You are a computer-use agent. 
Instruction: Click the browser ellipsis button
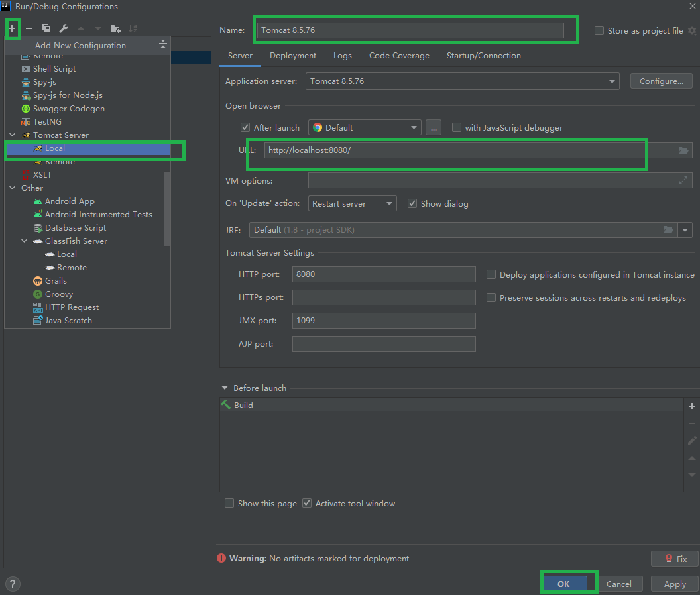pos(434,128)
